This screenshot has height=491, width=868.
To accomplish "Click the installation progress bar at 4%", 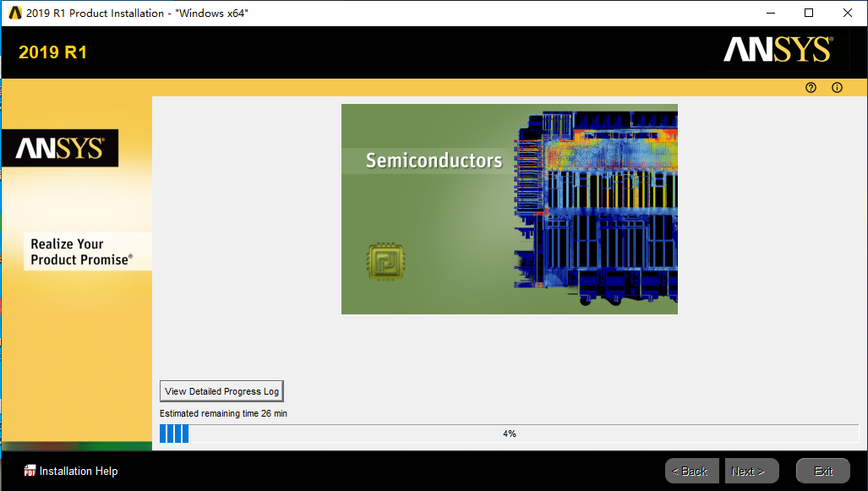I will pyautogui.click(x=509, y=434).
